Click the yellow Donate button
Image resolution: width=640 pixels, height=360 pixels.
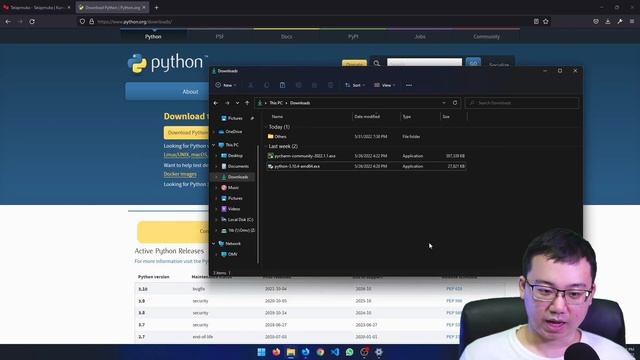tap(354, 64)
